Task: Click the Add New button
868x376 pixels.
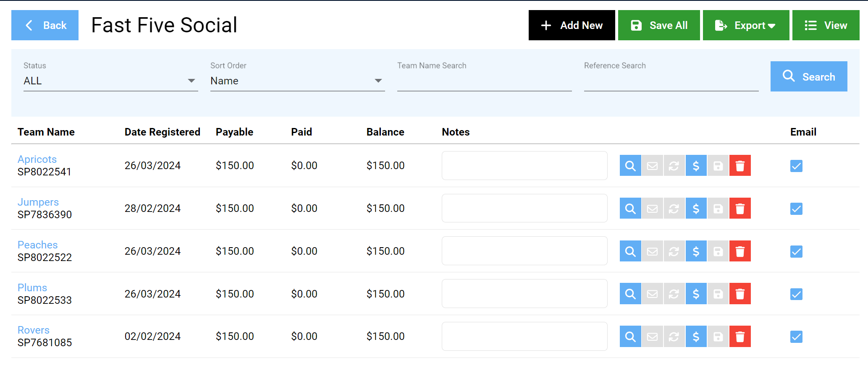Action: [x=572, y=25]
